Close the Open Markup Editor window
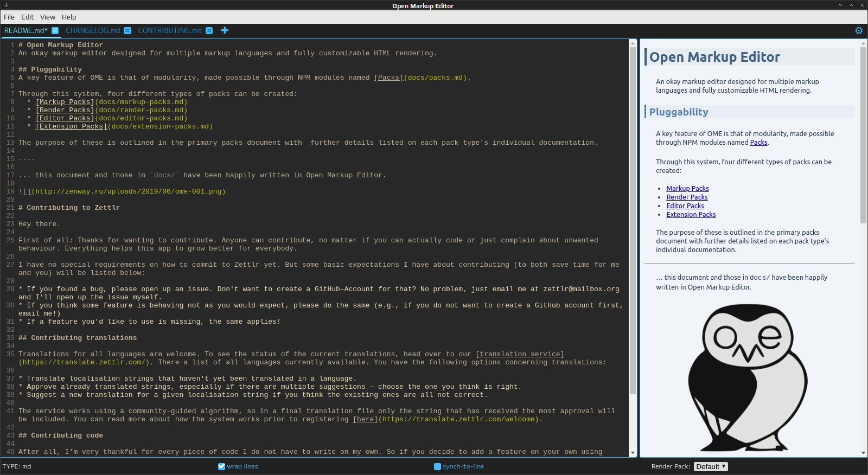This screenshot has width=868, height=475. pyautogui.click(x=863, y=5)
